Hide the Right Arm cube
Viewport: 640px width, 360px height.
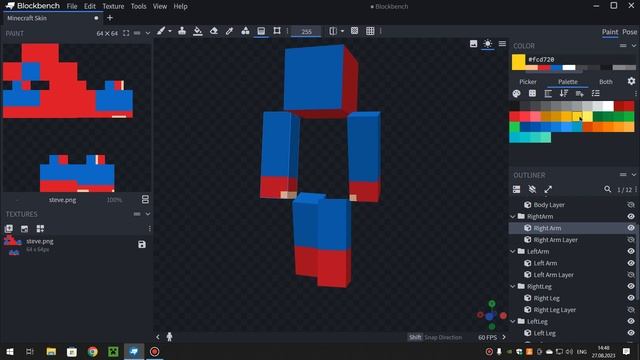point(631,228)
